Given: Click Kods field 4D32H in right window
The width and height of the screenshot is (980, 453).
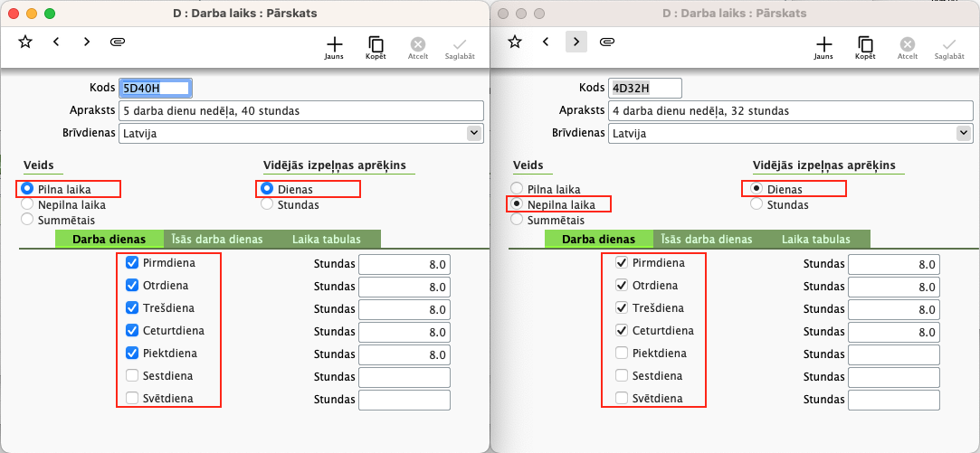Looking at the screenshot, I should 645,88.
